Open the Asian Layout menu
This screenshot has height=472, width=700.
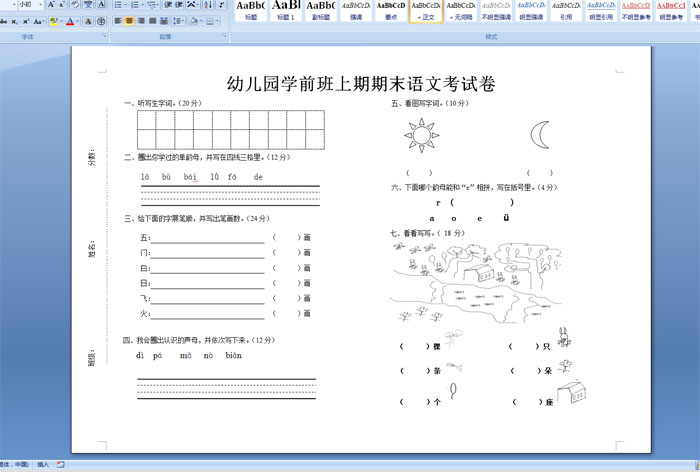pos(192,5)
